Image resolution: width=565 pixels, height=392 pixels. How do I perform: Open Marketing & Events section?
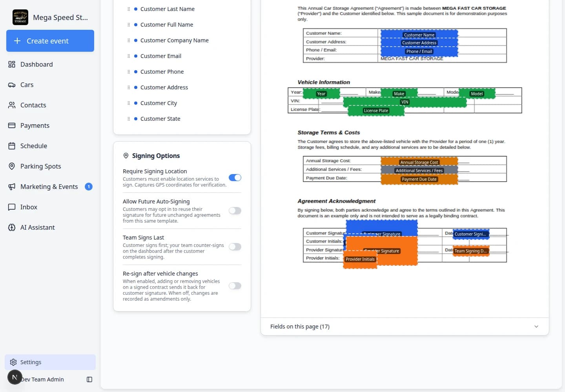50,187
